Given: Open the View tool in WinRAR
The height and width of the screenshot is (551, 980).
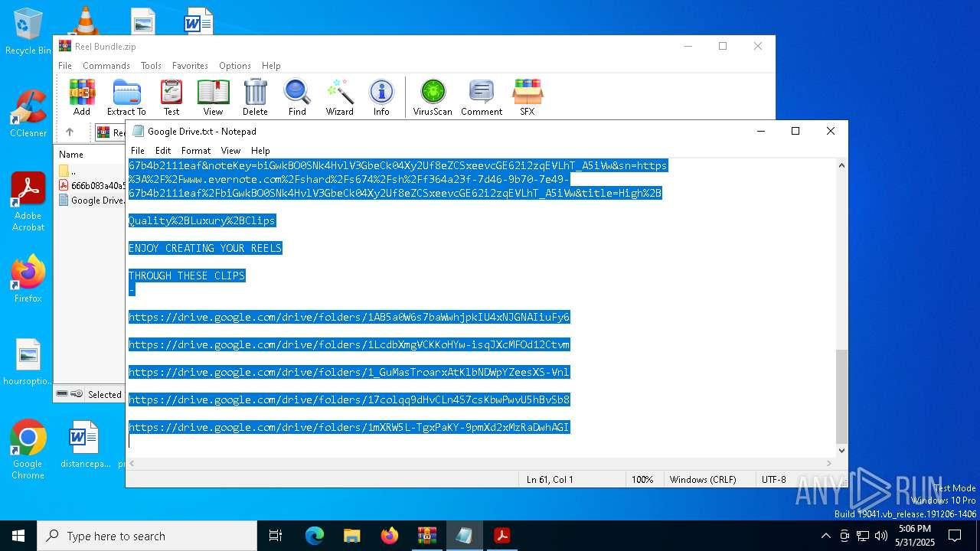Looking at the screenshot, I should click(x=213, y=97).
